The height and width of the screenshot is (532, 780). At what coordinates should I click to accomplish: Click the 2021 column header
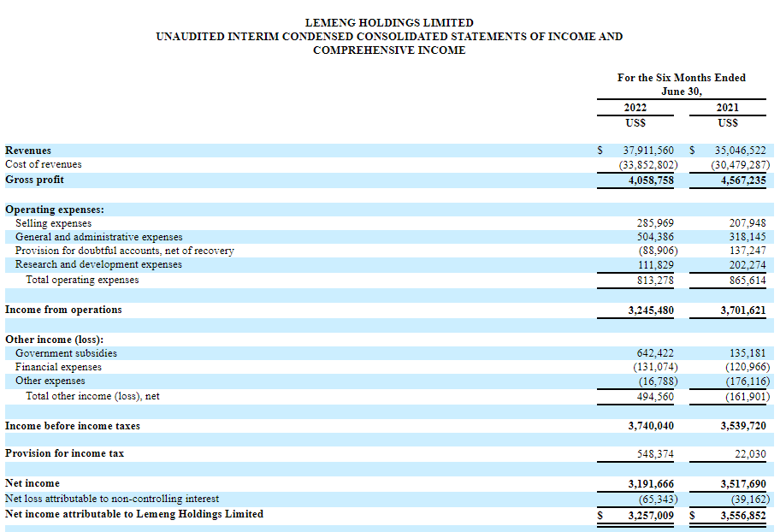pyautogui.click(x=727, y=108)
